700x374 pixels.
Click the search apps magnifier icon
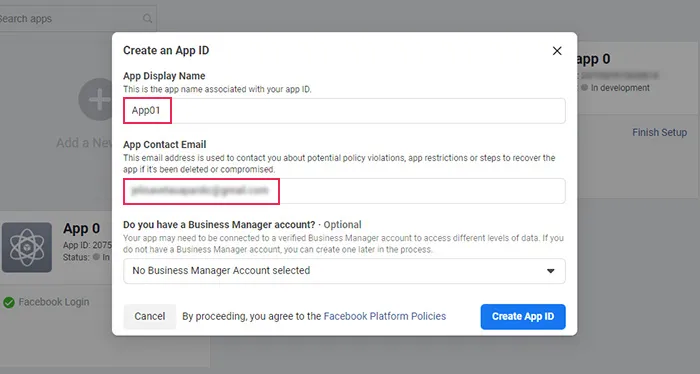[147, 19]
